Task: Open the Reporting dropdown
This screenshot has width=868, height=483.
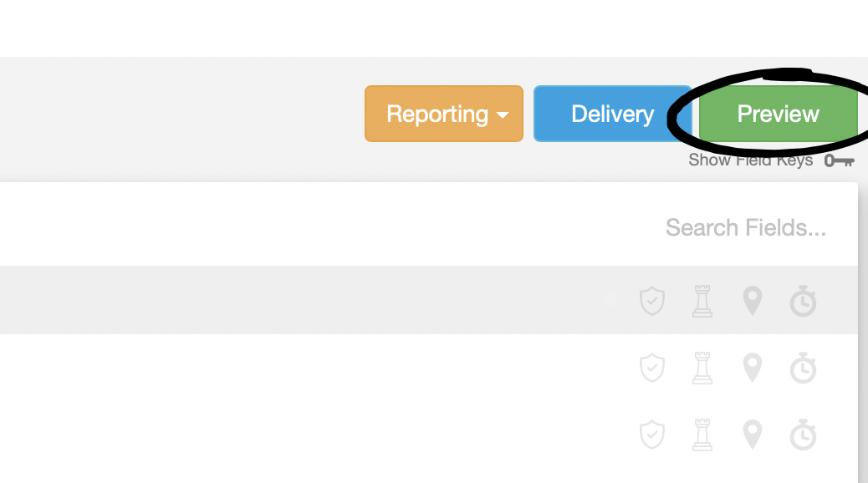Action: pos(443,114)
